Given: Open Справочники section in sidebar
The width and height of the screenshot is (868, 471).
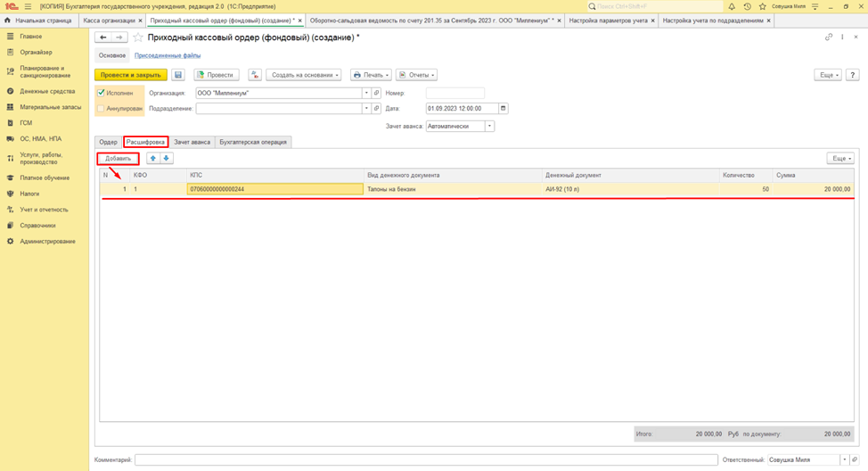Looking at the screenshot, I should (x=37, y=226).
